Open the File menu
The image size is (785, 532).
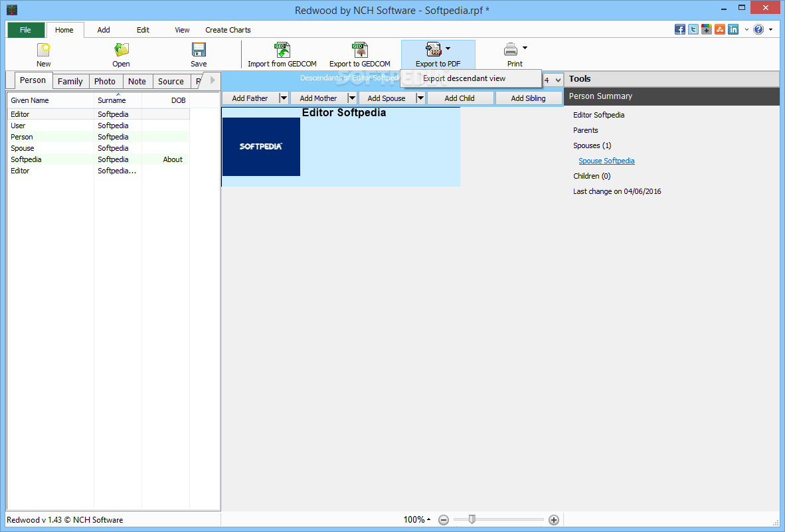(25, 30)
